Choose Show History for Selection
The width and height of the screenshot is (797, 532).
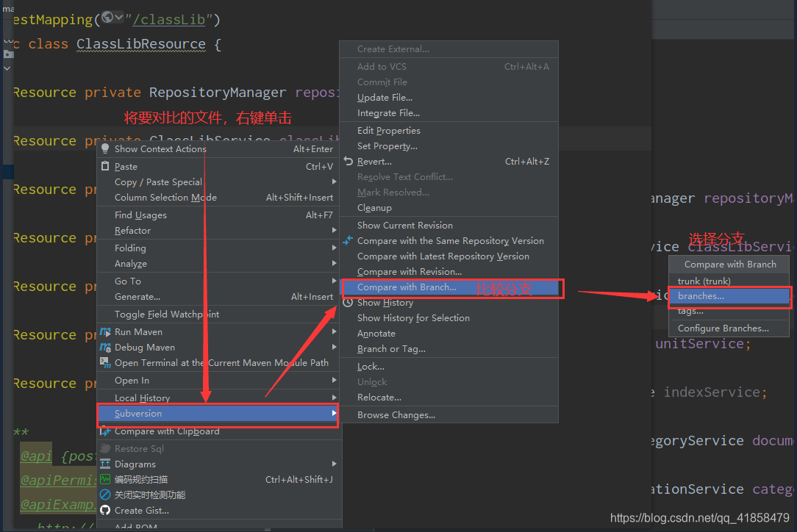click(x=448, y=318)
